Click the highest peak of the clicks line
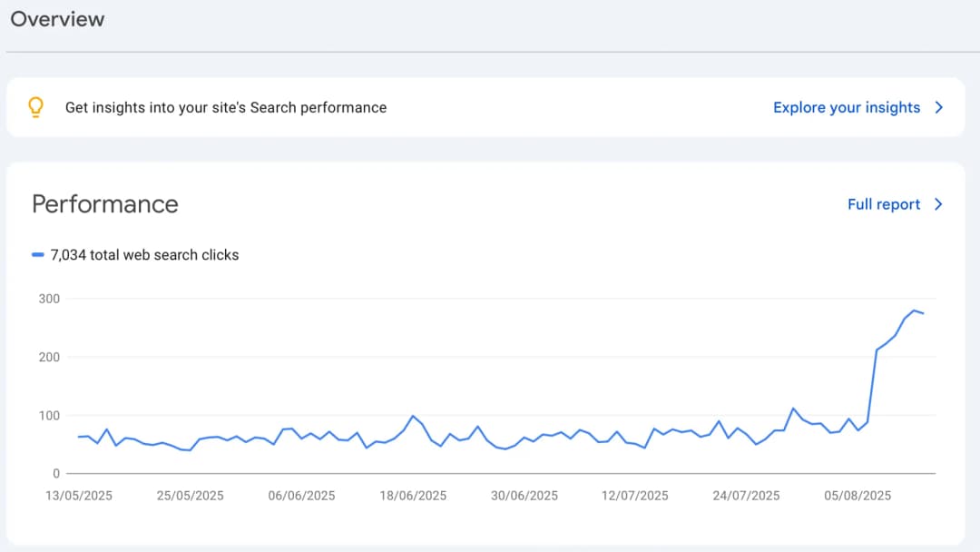 tap(914, 310)
